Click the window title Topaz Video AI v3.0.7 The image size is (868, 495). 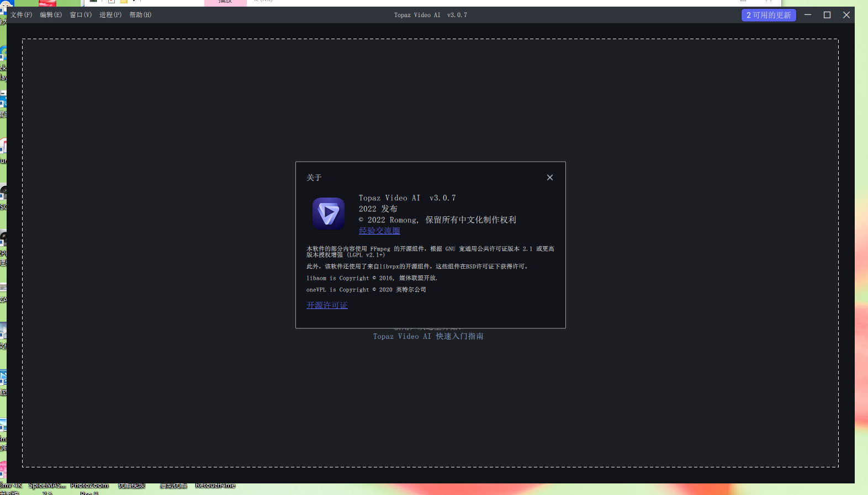pyautogui.click(x=431, y=15)
